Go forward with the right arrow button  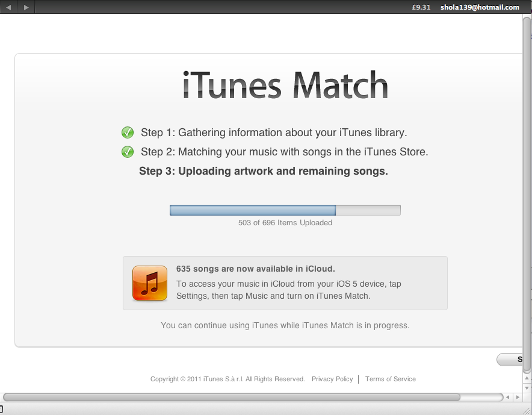pyautogui.click(x=26, y=7)
